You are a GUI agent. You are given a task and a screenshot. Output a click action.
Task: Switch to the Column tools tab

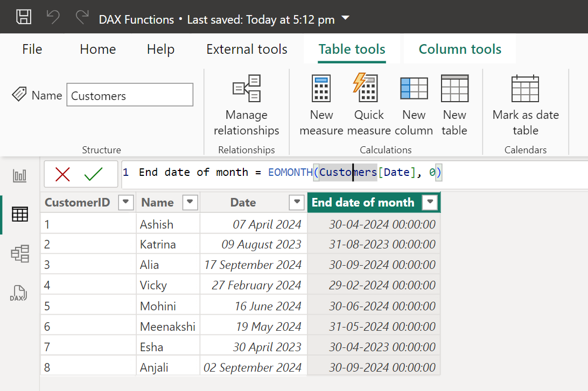point(460,49)
